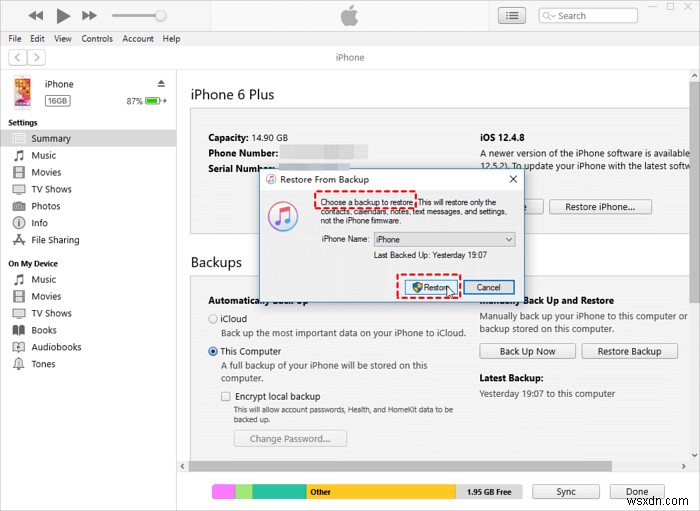700x511 pixels.
Task: Adjust the volume slider knob
Action: click(x=160, y=16)
